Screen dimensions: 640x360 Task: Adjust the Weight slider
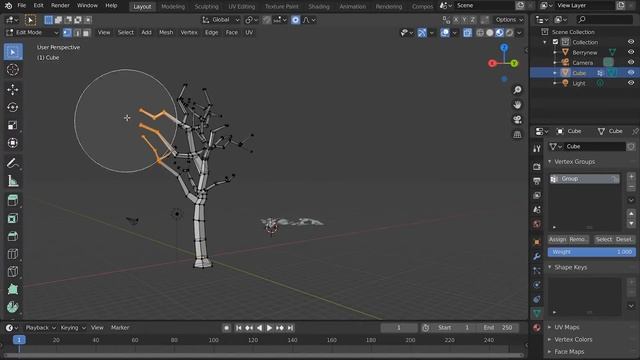[x=591, y=252]
